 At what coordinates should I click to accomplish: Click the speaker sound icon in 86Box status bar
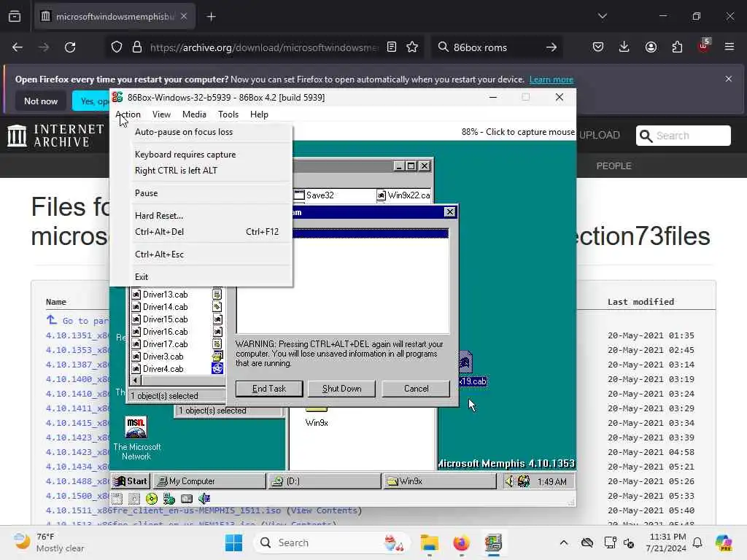pyautogui.click(x=204, y=499)
